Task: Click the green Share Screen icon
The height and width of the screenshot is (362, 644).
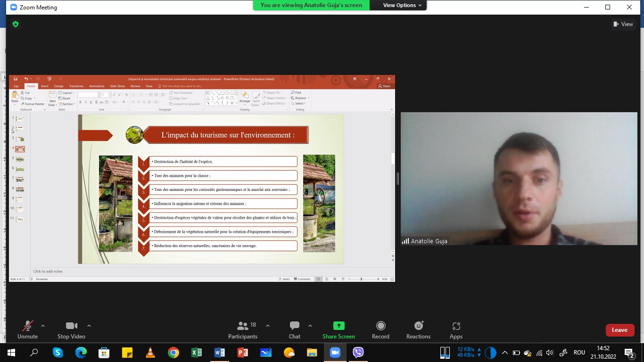Action: 339,326
